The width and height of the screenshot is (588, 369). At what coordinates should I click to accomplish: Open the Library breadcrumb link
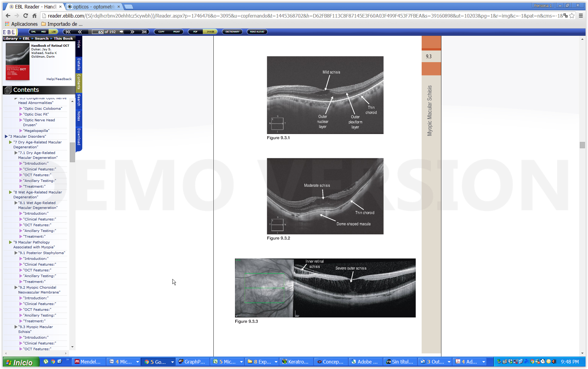click(10, 39)
